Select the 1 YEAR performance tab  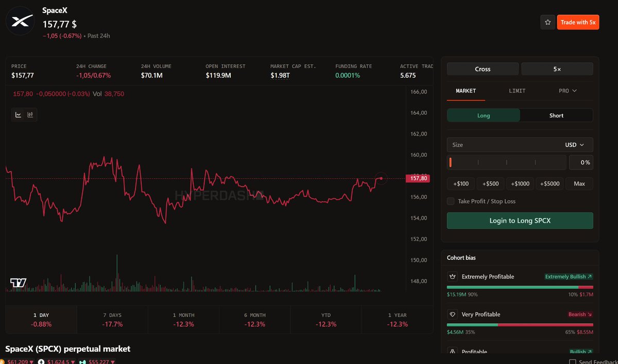click(x=397, y=320)
